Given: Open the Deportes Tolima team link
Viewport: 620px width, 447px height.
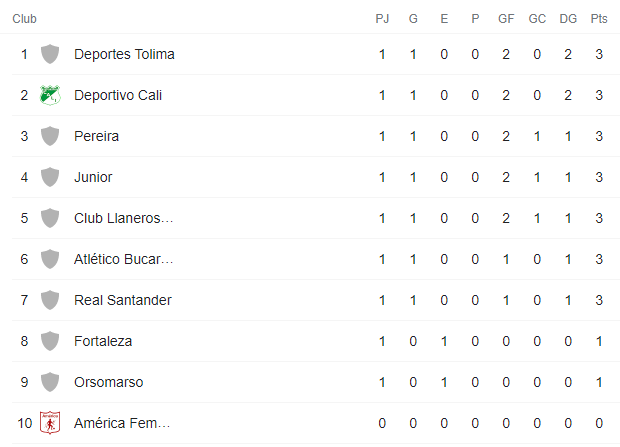Looking at the screenshot, I should 124,54.
